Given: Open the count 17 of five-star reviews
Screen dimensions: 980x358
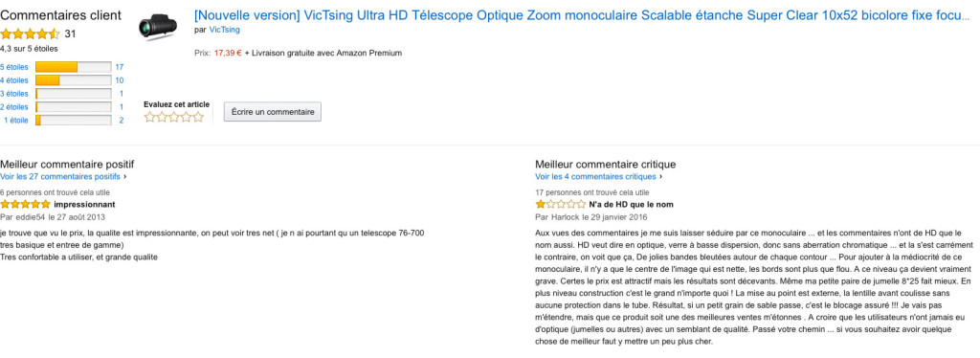Looking at the screenshot, I should click(120, 67).
